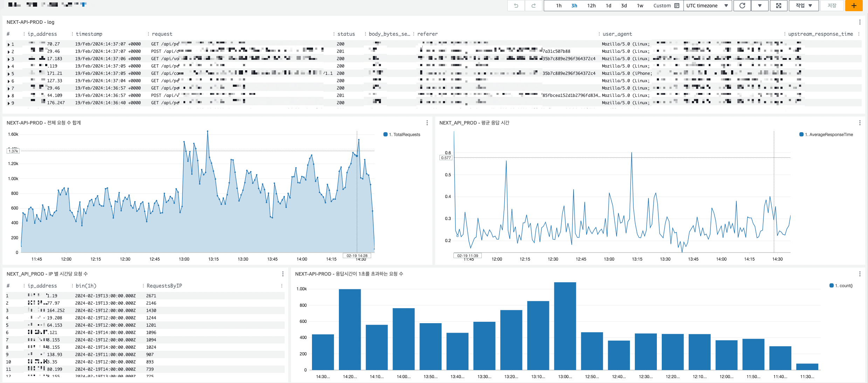This screenshot has height=383, width=868.
Task: Select the 1w time range
Action: [x=640, y=6]
